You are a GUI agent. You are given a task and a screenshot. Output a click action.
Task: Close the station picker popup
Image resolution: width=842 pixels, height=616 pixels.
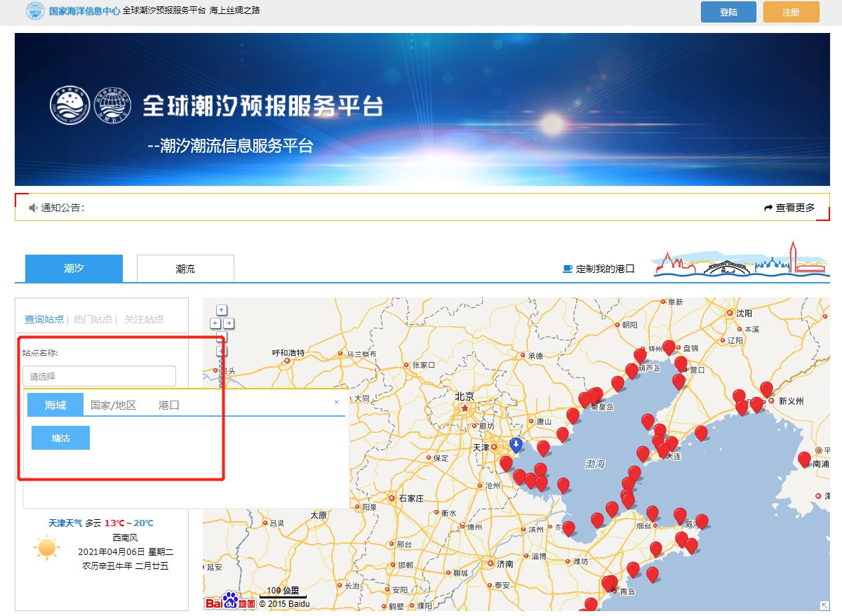pos(336,402)
